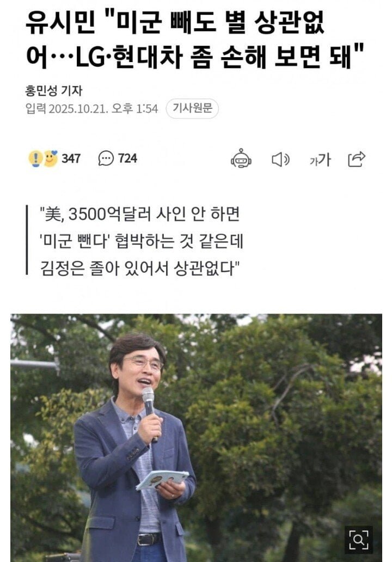
Task: Click the headline line mentioning LG·현대차
Action: click(x=194, y=56)
